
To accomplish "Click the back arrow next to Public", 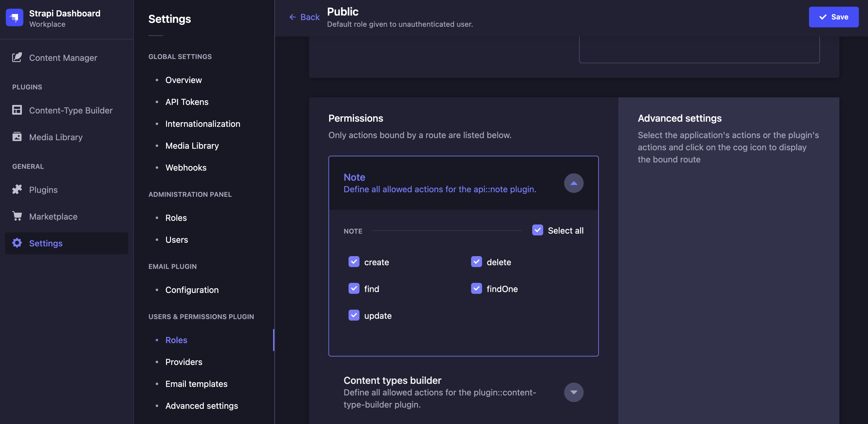I will (x=293, y=17).
